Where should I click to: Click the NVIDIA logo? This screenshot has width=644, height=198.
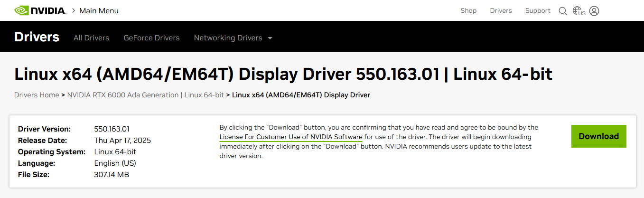tap(40, 10)
